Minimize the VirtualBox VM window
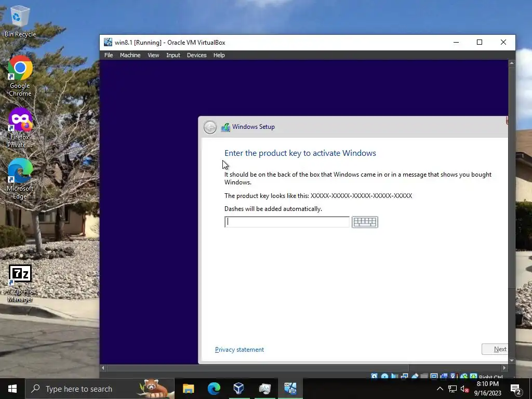This screenshot has width=532, height=399. [x=456, y=43]
